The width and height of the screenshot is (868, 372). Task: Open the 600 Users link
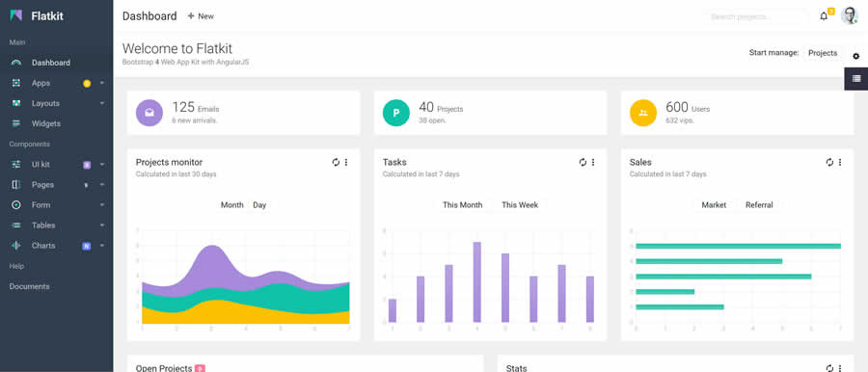click(x=688, y=107)
